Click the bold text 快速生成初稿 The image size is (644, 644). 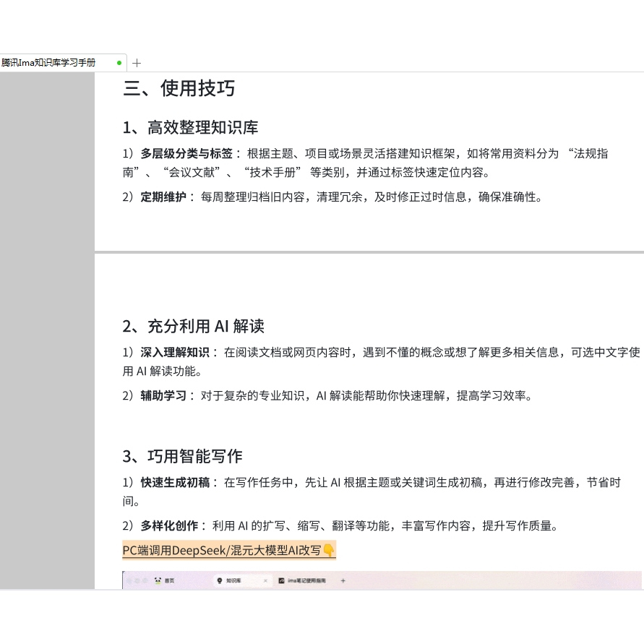(175, 483)
